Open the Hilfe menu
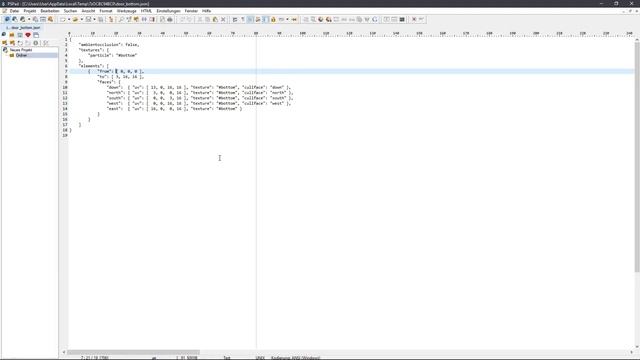Viewport: 640px width, 360px height. pyautogui.click(x=207, y=11)
